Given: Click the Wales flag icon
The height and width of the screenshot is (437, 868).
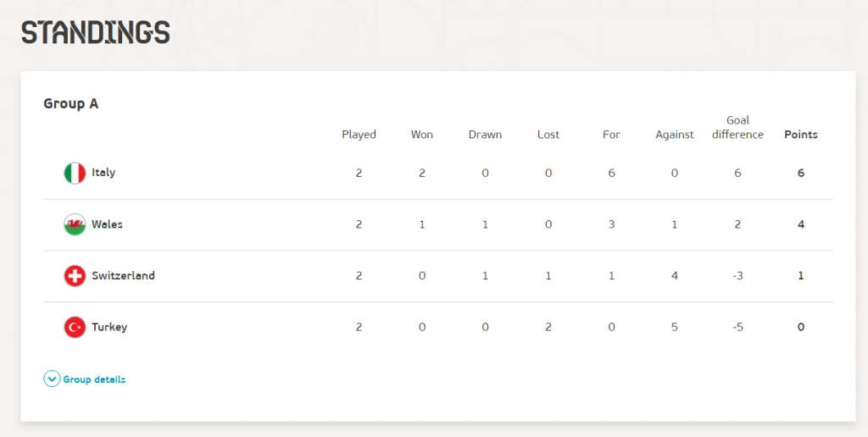Looking at the screenshot, I should point(75,224).
